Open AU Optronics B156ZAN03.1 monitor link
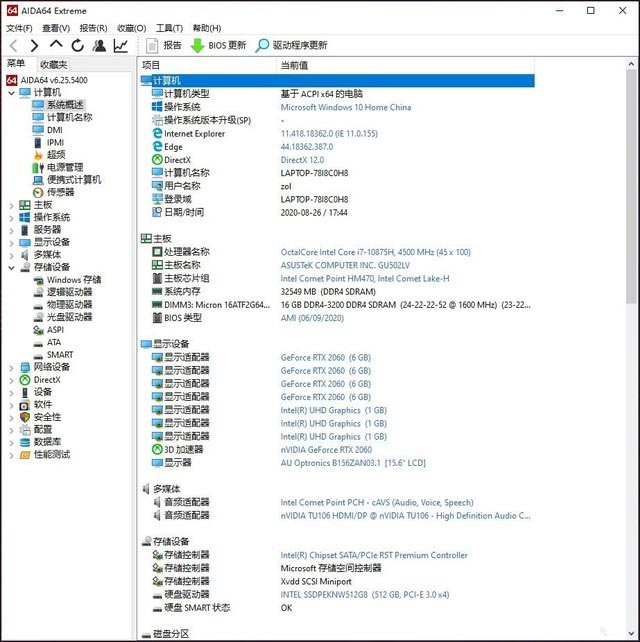 tap(353, 463)
